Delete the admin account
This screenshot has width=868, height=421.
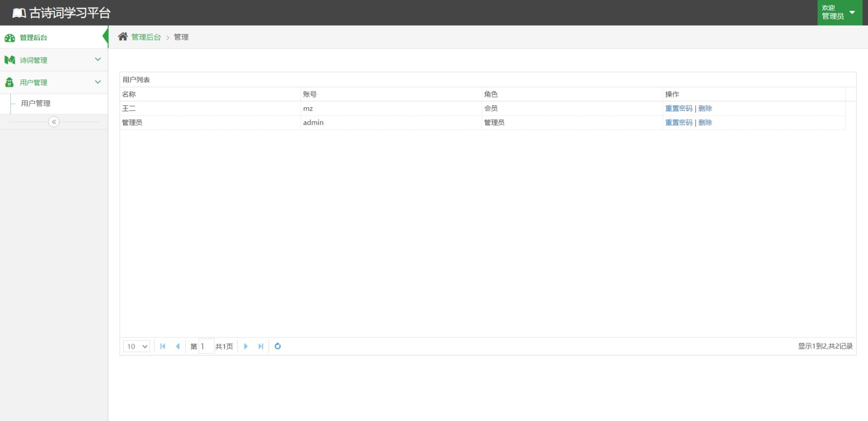click(705, 123)
